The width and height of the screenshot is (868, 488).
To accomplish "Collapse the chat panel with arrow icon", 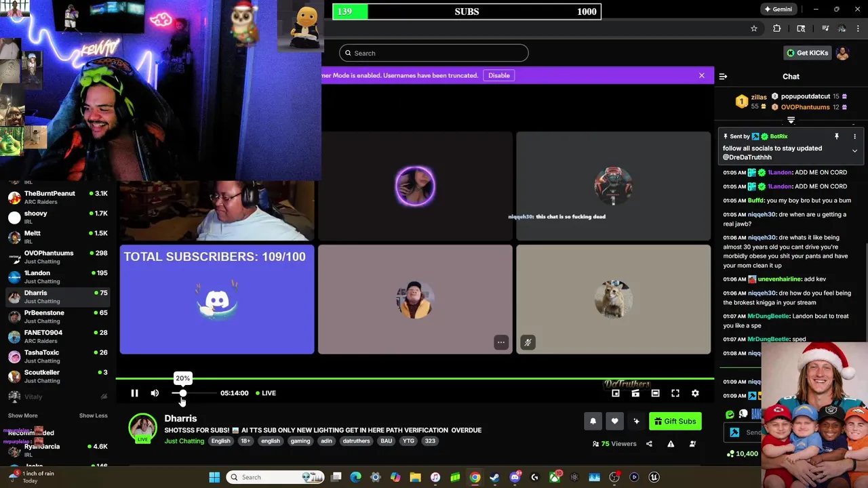I will point(723,77).
